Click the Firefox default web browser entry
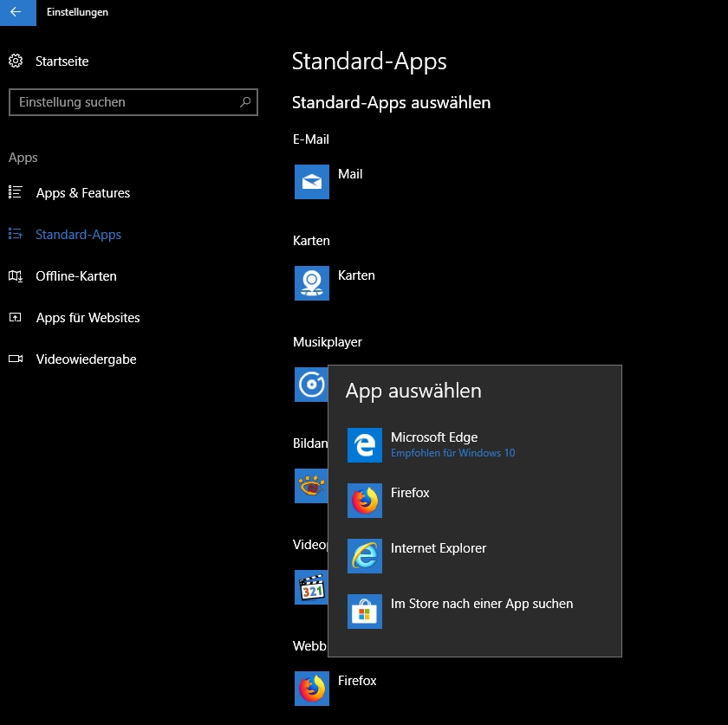 336,688
